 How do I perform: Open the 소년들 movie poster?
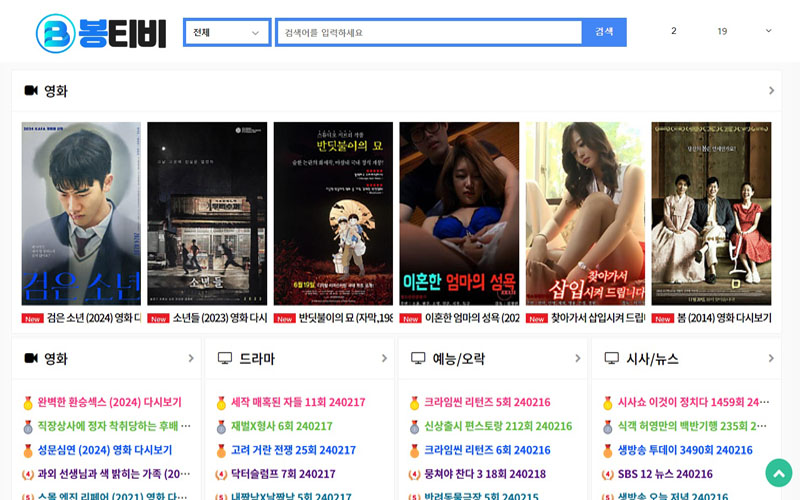pyautogui.click(x=207, y=213)
